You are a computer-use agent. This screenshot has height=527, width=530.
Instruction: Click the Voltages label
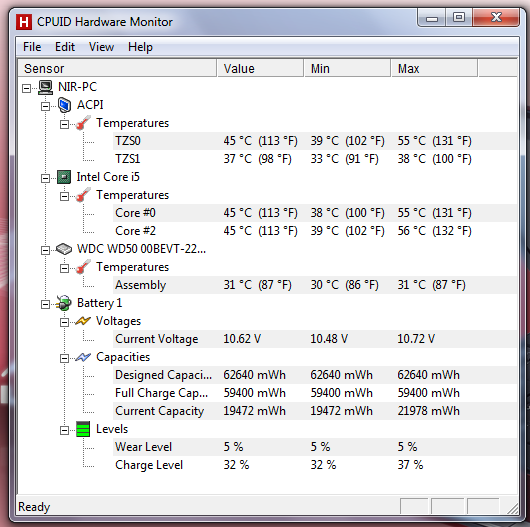(118, 321)
